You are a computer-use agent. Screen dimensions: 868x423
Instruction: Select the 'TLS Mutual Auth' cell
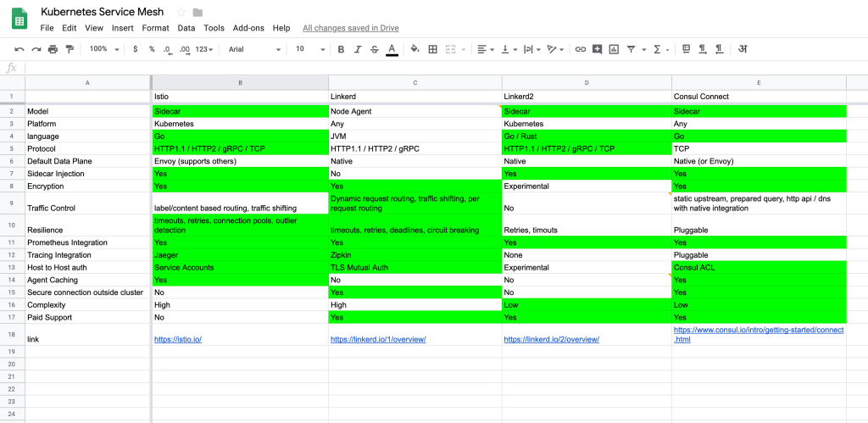(415, 267)
